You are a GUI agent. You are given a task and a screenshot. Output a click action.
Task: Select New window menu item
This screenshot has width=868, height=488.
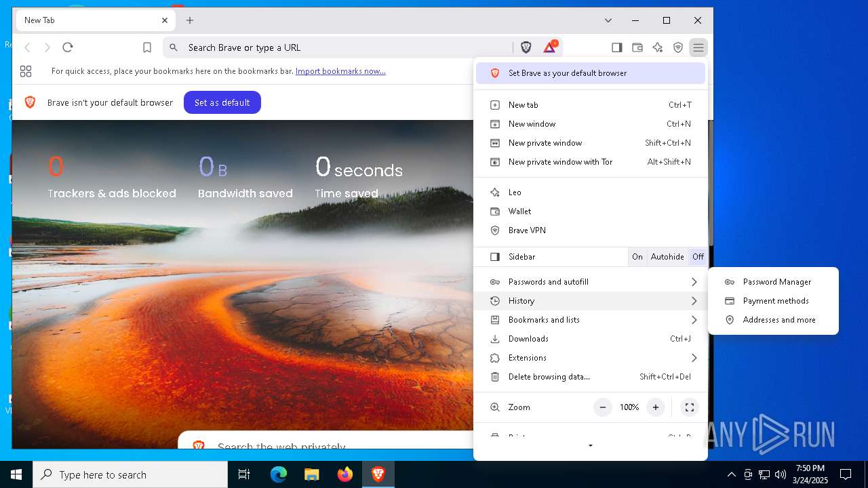[591, 124]
